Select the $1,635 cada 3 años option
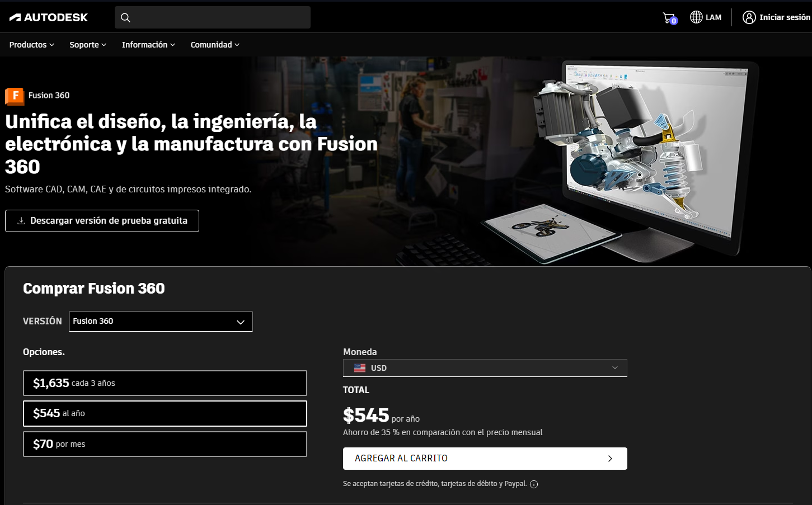The width and height of the screenshot is (812, 505). (x=165, y=383)
